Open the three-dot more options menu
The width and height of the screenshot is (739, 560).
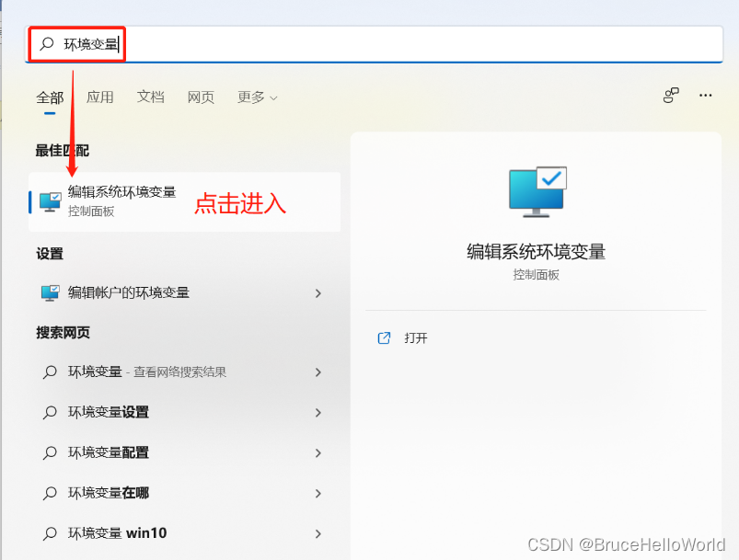tap(706, 95)
